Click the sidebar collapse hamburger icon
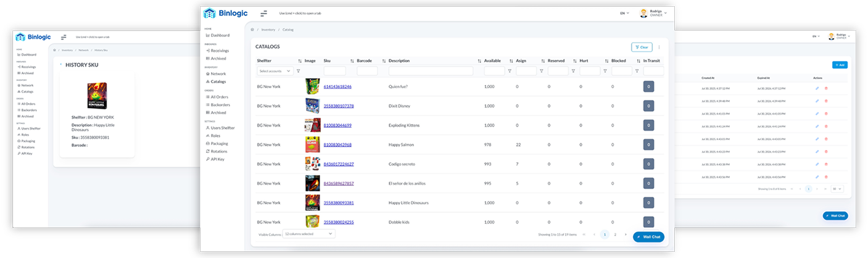868x258 pixels. coord(264,14)
